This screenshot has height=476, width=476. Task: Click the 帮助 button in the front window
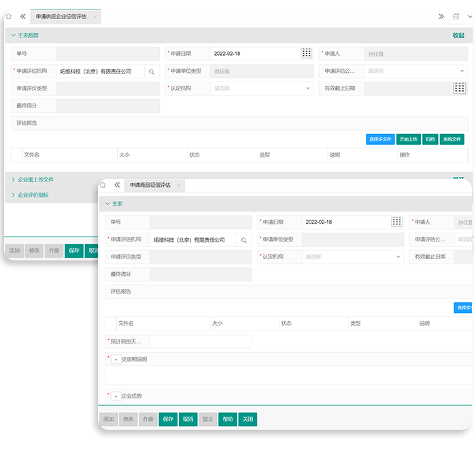tap(228, 420)
